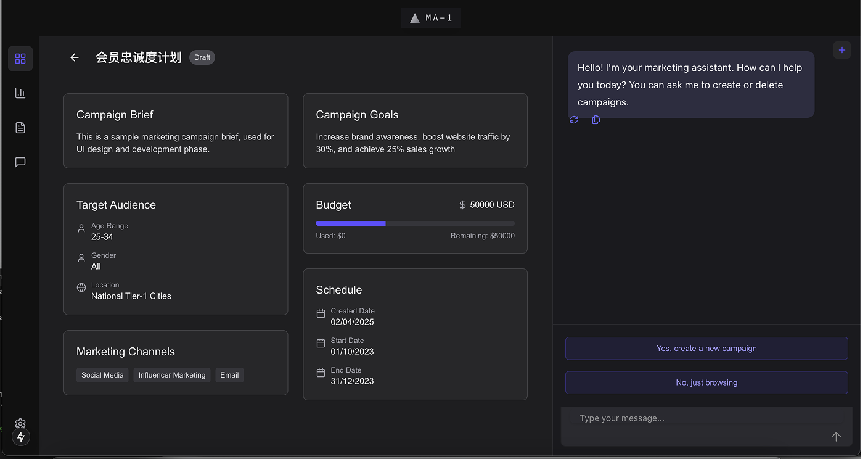Click 'Yes, create a new campaign'

pos(706,349)
